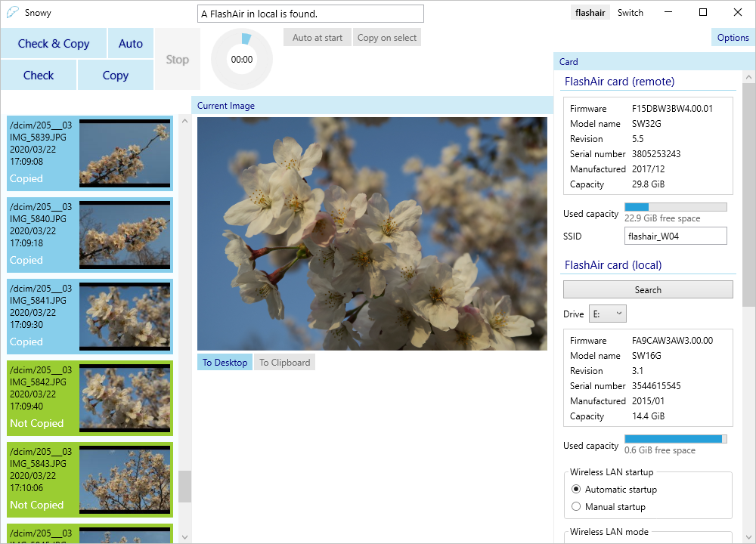Click the status message text box
The width and height of the screenshot is (756, 544).
point(311,14)
